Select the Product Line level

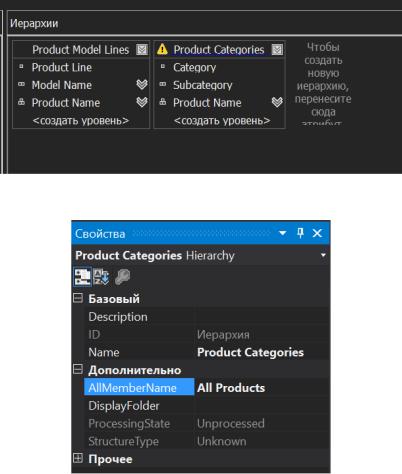62,67
